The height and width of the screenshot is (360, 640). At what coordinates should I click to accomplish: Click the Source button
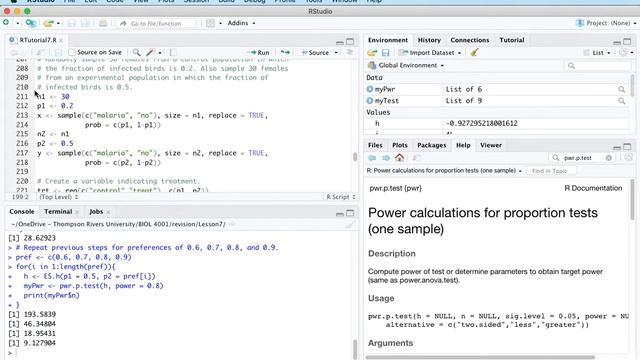click(x=315, y=52)
